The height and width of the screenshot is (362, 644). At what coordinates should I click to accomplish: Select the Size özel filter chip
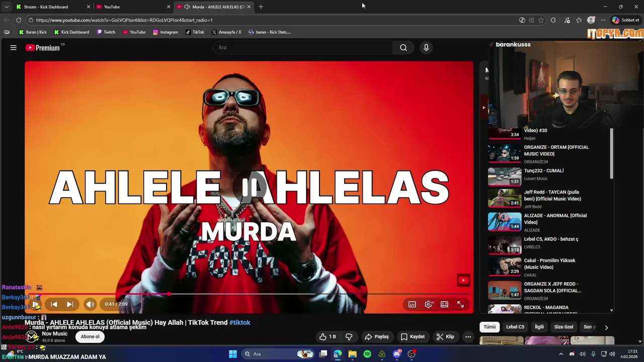tap(563, 327)
